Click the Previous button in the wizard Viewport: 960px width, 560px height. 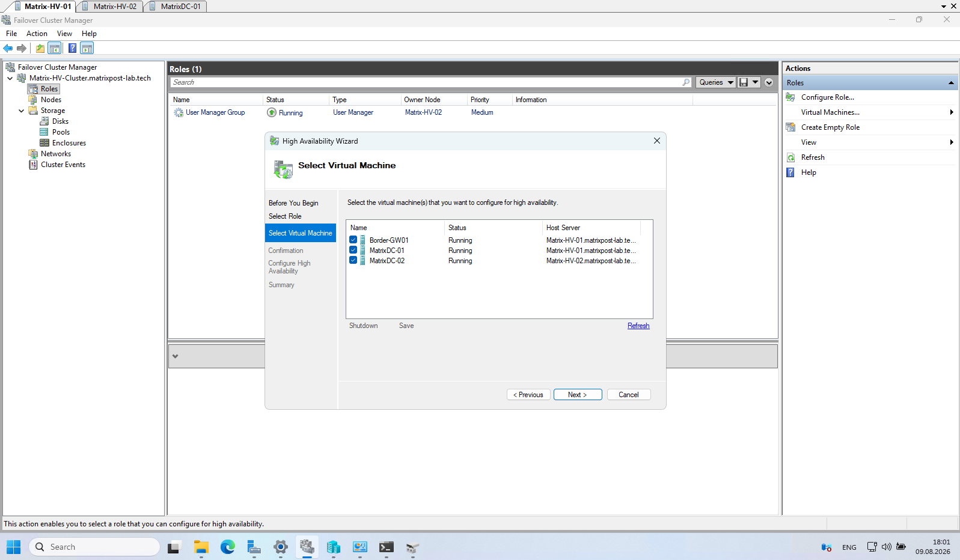coord(528,395)
